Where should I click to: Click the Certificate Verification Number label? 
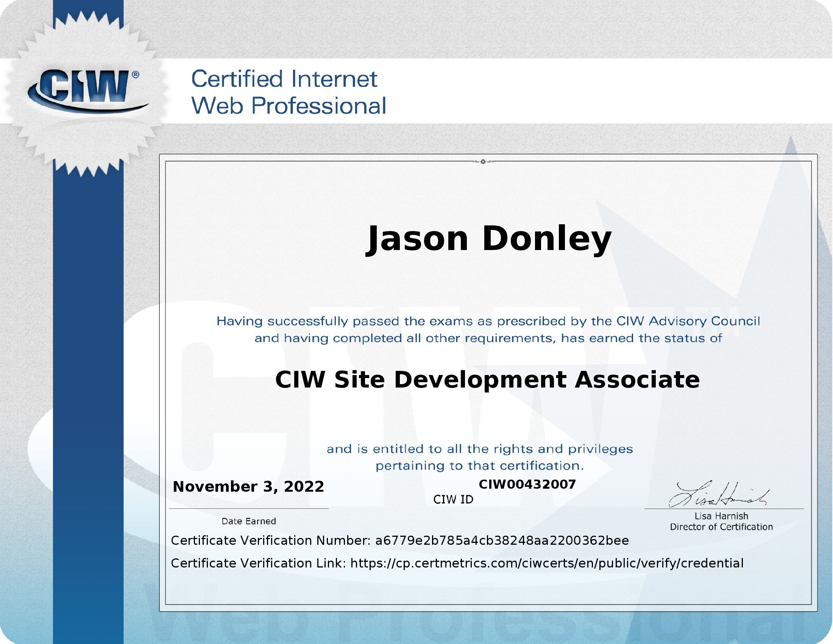tap(270, 541)
